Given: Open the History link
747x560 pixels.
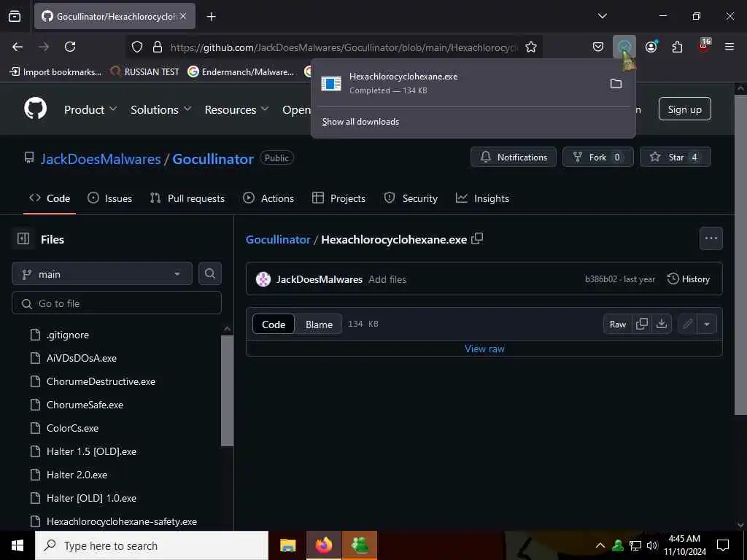Looking at the screenshot, I should 689,279.
